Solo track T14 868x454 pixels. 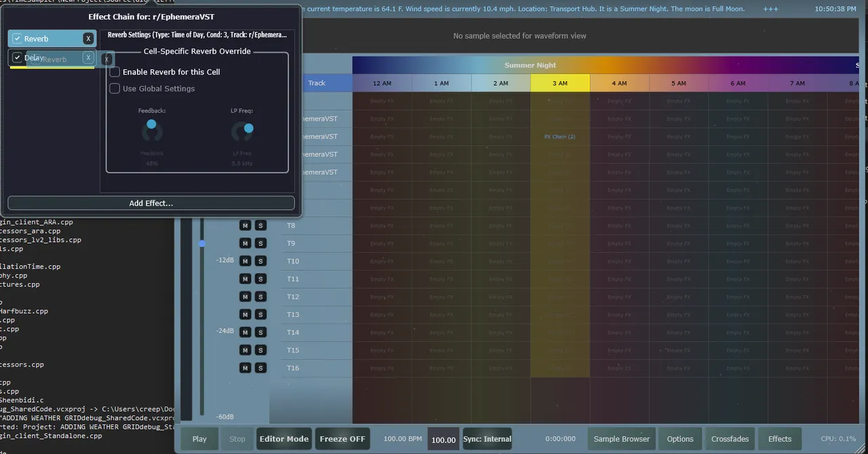pos(260,333)
